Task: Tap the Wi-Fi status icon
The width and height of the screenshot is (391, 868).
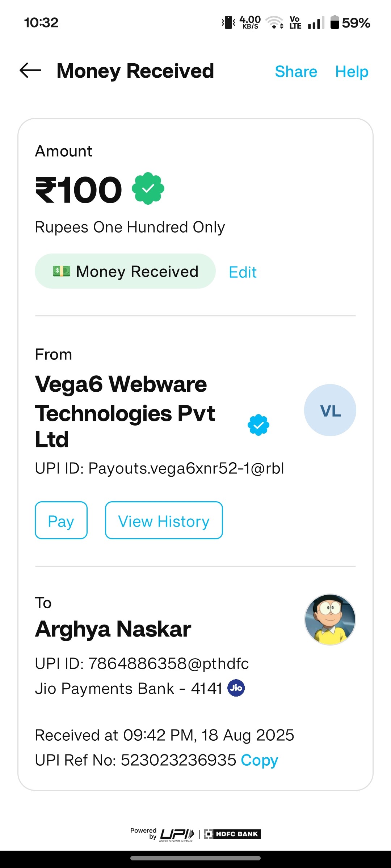Action: coord(274,22)
